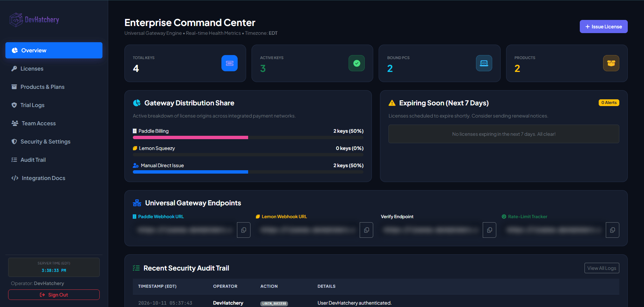Click the DevHatchery logo icon

[16, 20]
